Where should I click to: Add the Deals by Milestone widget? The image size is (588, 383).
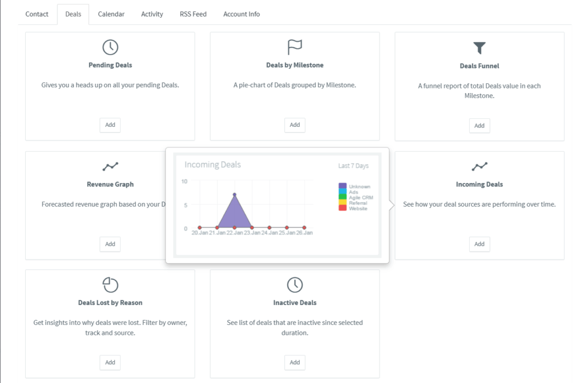click(x=295, y=125)
